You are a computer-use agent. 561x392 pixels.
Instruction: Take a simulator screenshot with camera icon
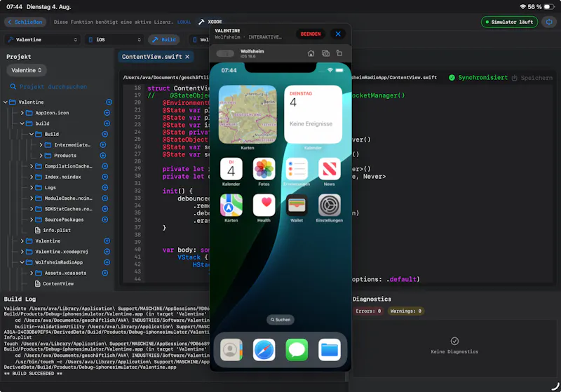325,53
